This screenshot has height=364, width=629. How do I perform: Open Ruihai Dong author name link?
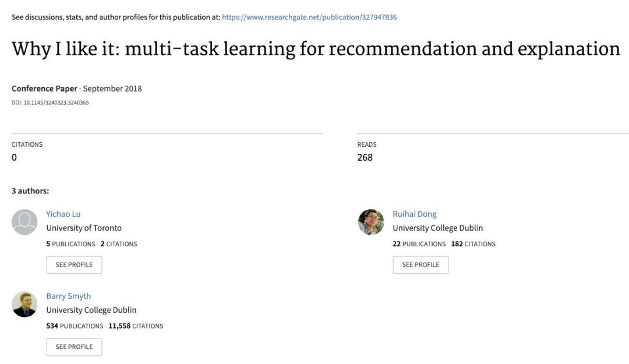coord(414,214)
